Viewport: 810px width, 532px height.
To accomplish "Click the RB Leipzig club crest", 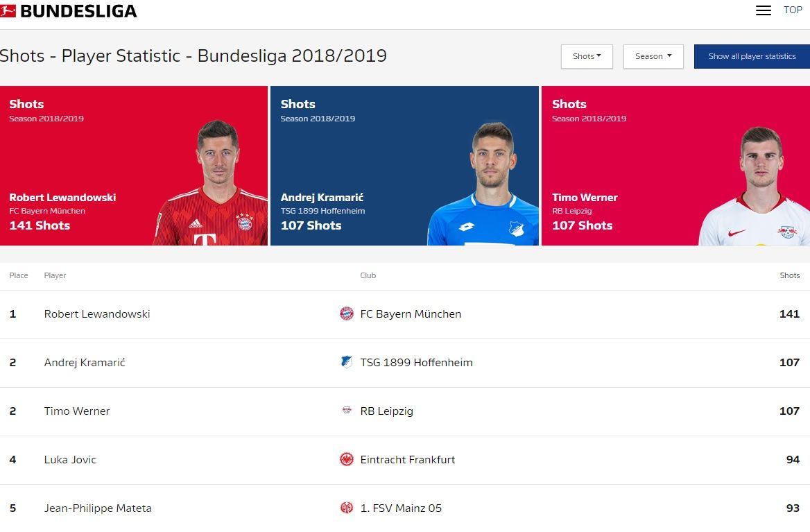I will pos(346,411).
